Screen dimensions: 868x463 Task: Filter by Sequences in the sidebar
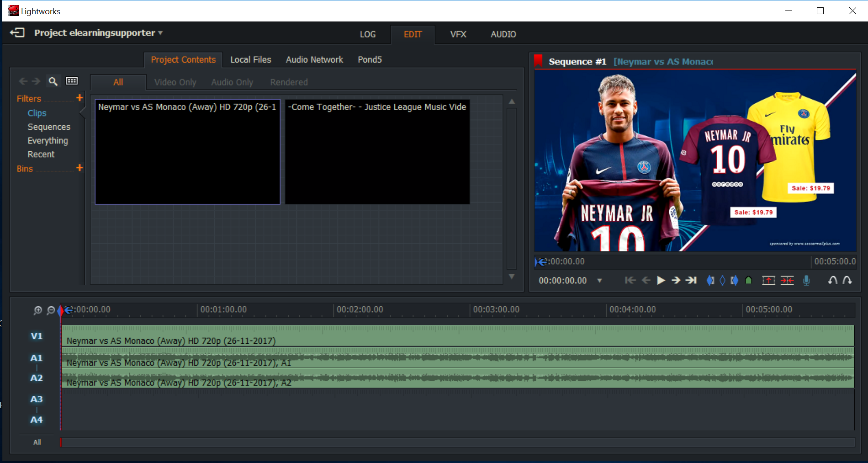[49, 127]
